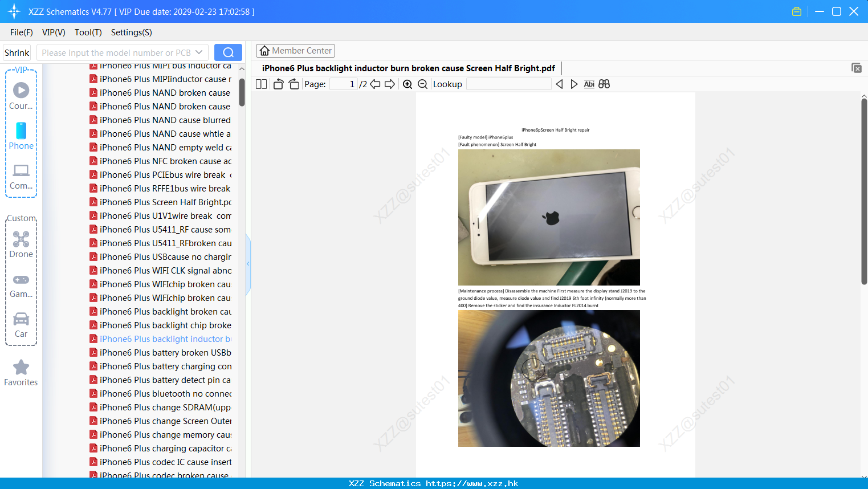Zoom in on the PDF
868x489 pixels.
(407, 84)
